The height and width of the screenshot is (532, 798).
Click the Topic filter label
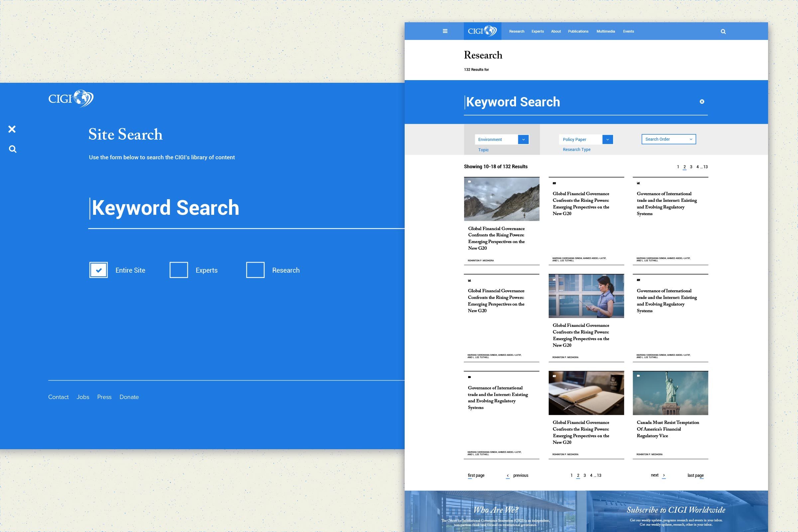(483, 150)
